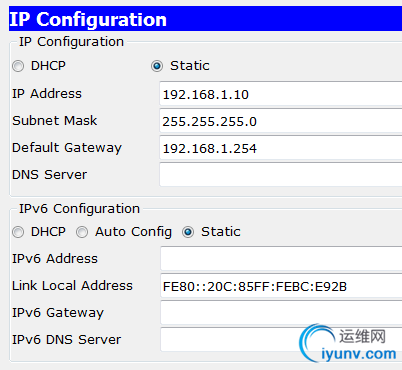Click the Link Local Address field

coord(281,286)
